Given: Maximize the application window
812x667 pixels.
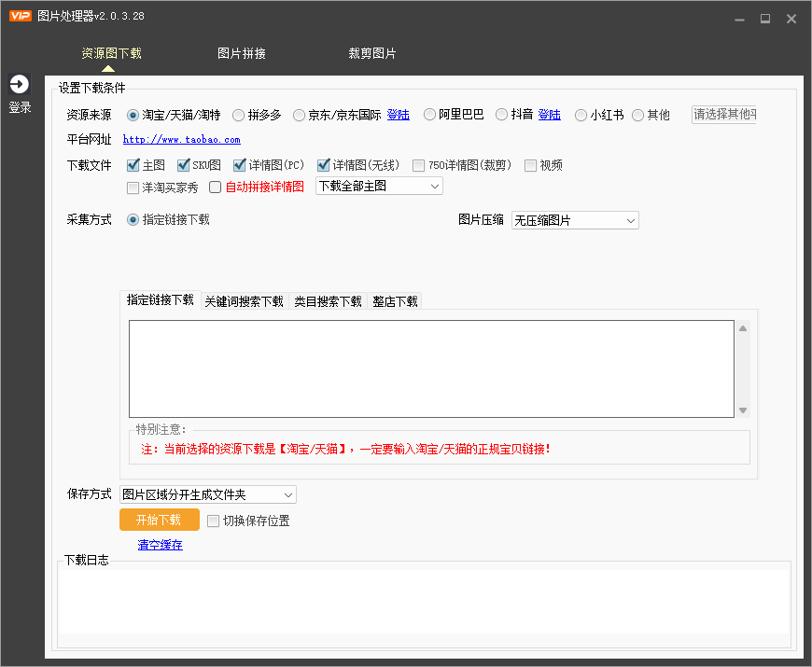Looking at the screenshot, I should pyautogui.click(x=765, y=20).
